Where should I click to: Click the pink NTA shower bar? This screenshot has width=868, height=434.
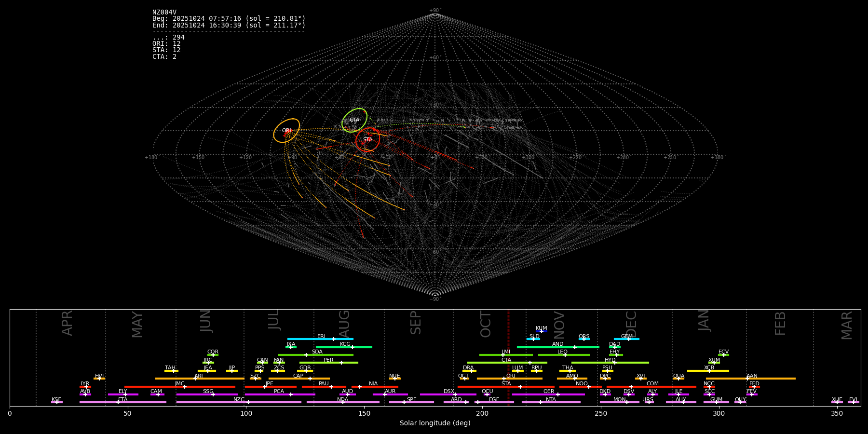click(551, 402)
